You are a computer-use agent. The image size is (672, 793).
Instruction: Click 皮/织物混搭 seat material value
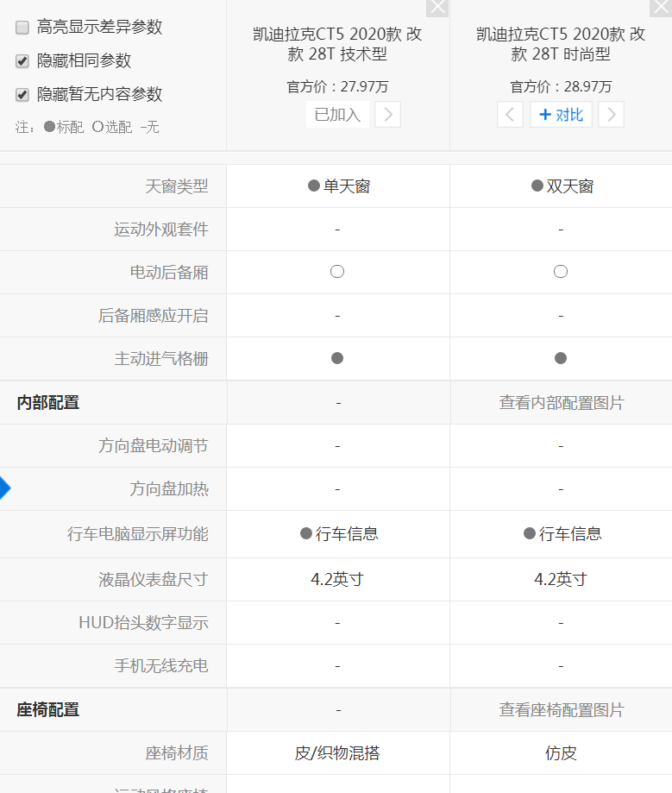[337, 753]
